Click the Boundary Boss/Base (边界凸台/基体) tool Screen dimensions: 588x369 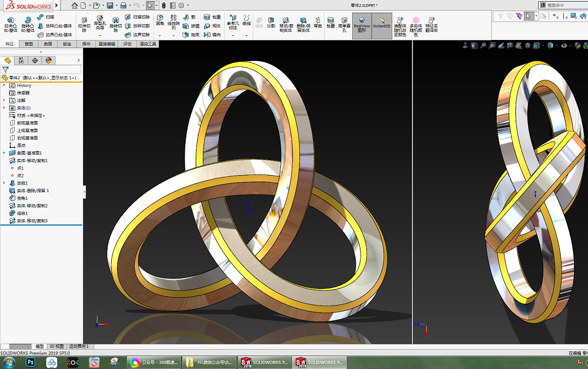pyautogui.click(x=55, y=35)
